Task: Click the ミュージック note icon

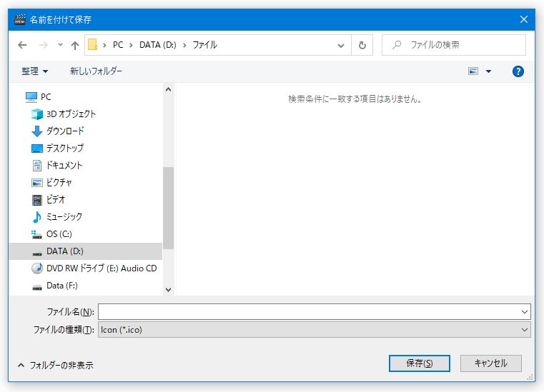Action: 36,217
